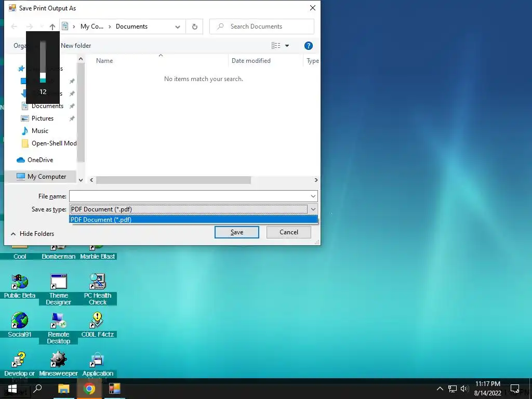Open File Explorer from taskbar
Screen dimensions: 532x399
(x=63, y=389)
